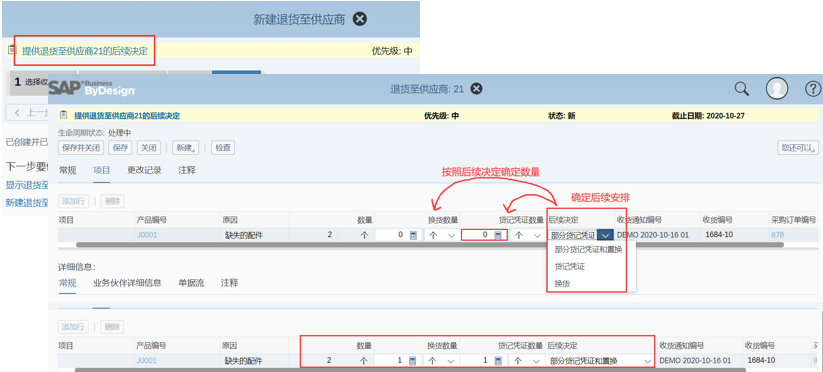Viewport: 823px width, 372px height.
Task: Click the 关闭 button
Action: (149, 148)
